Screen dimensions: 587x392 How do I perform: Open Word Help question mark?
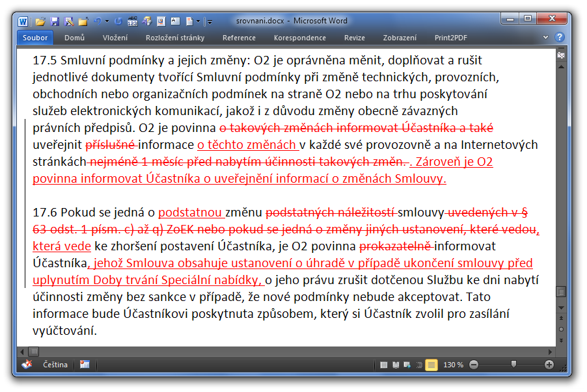tap(559, 37)
